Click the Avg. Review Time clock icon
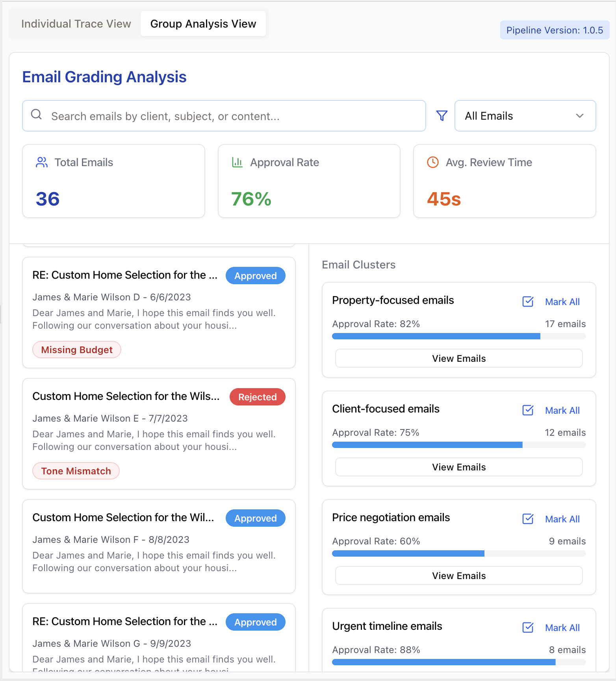The height and width of the screenshot is (681, 616). coord(433,162)
